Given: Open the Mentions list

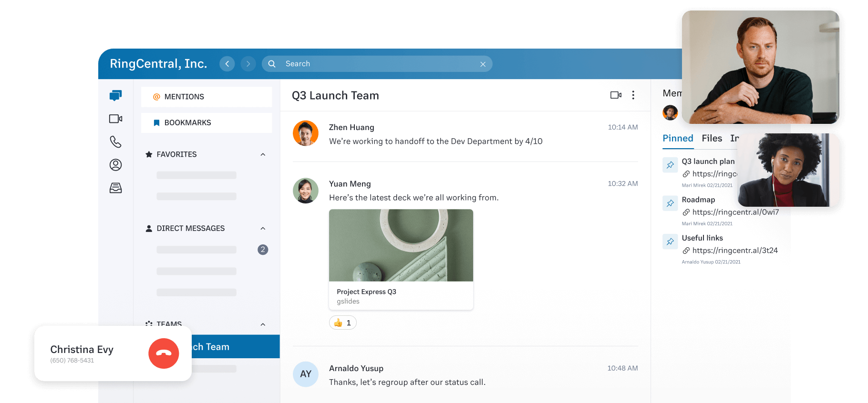Looking at the screenshot, I should coord(207,97).
